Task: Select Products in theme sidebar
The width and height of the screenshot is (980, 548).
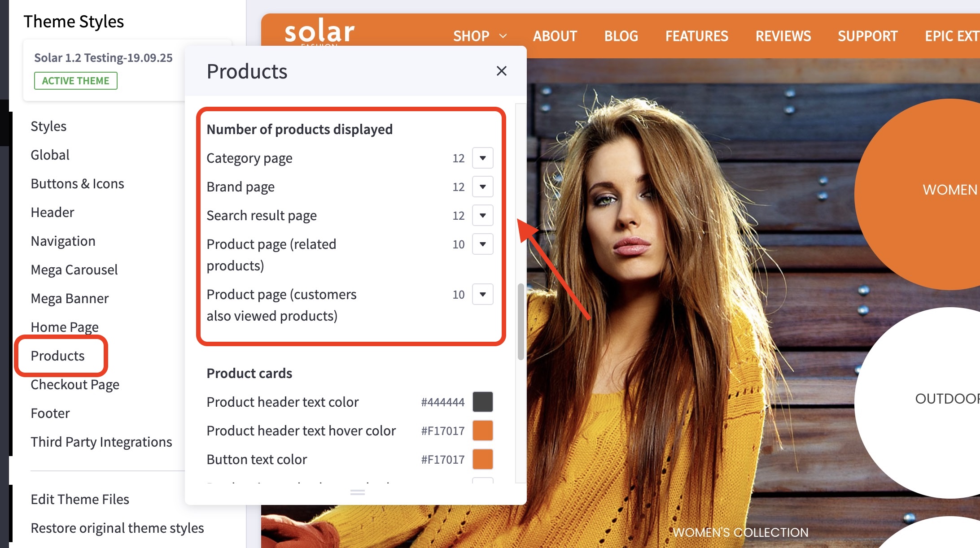Action: [x=57, y=356]
